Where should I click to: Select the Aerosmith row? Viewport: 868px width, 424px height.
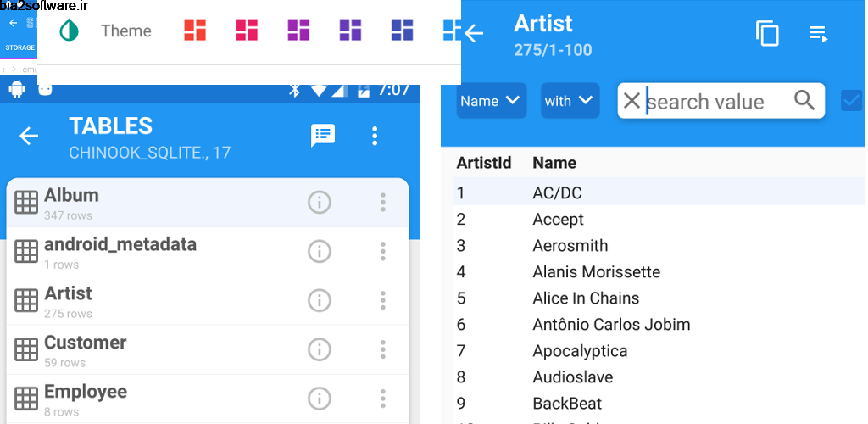pos(570,246)
